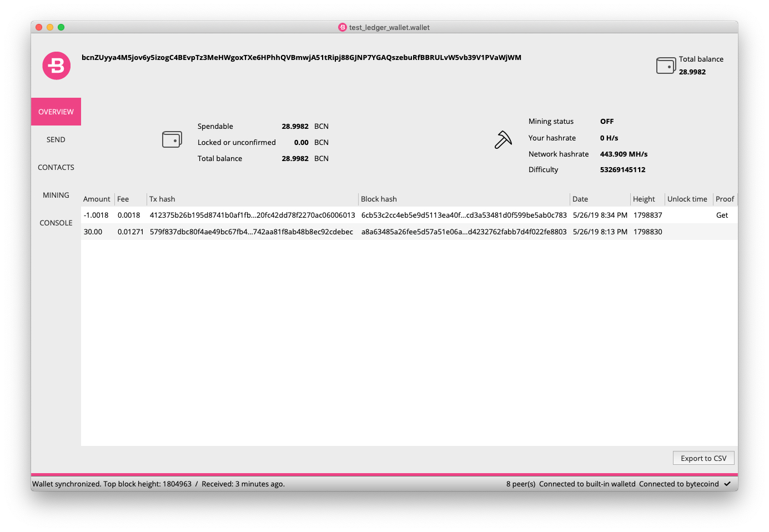
Task: Click the 0.01271 fee cell
Action: click(x=130, y=232)
